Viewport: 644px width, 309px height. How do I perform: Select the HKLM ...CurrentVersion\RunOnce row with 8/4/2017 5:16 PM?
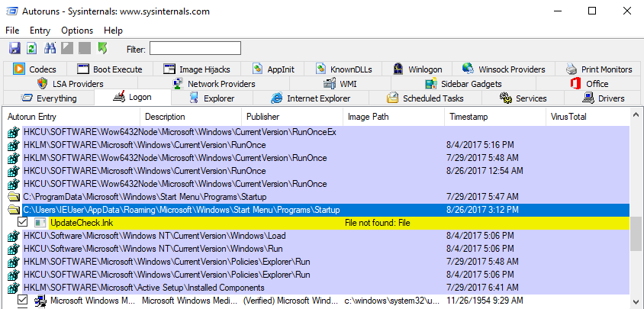tap(326, 145)
